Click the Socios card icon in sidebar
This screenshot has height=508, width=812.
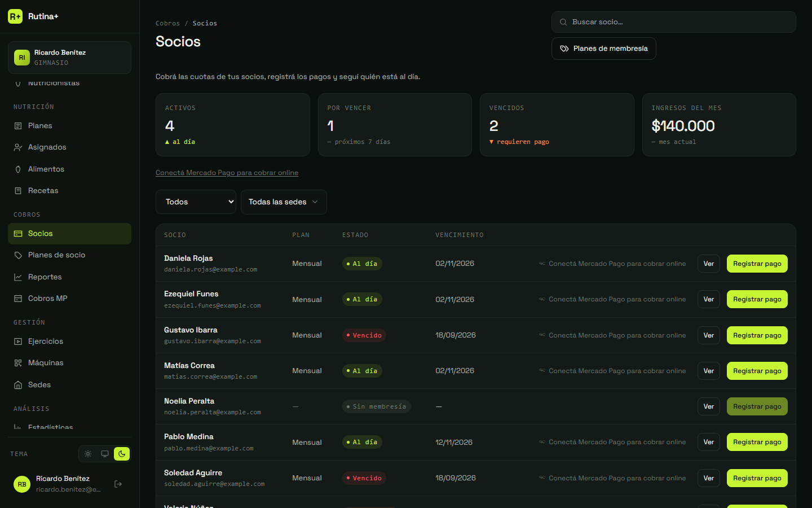coord(18,234)
